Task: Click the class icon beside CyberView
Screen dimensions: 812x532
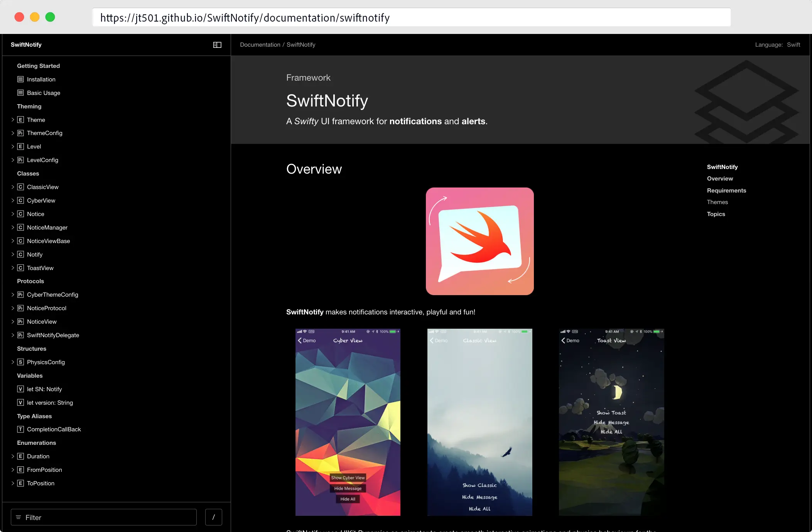Action: [x=20, y=200]
